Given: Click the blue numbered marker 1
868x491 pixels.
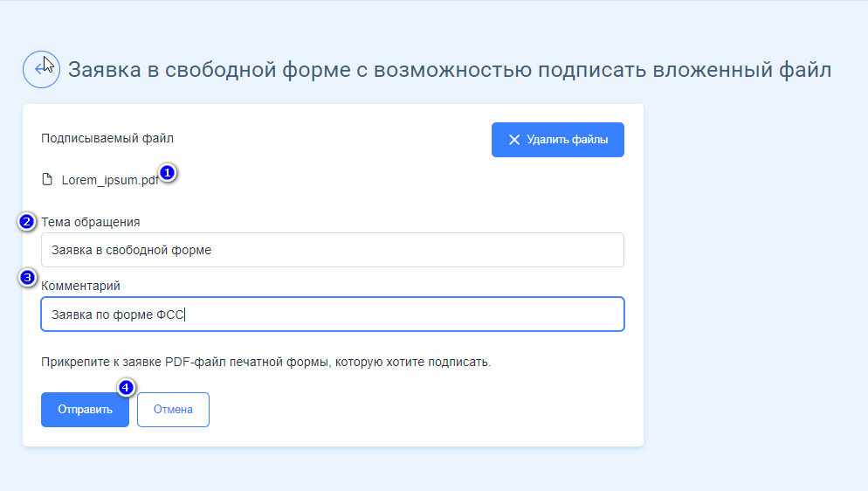Looking at the screenshot, I should point(167,173).
